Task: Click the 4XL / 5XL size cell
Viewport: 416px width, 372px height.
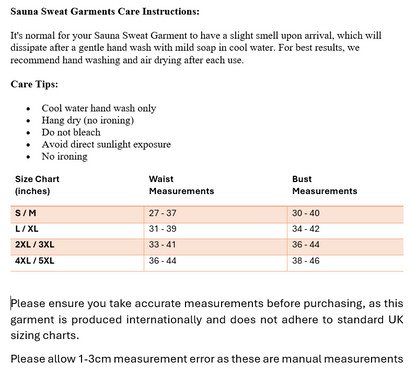Action: click(35, 261)
